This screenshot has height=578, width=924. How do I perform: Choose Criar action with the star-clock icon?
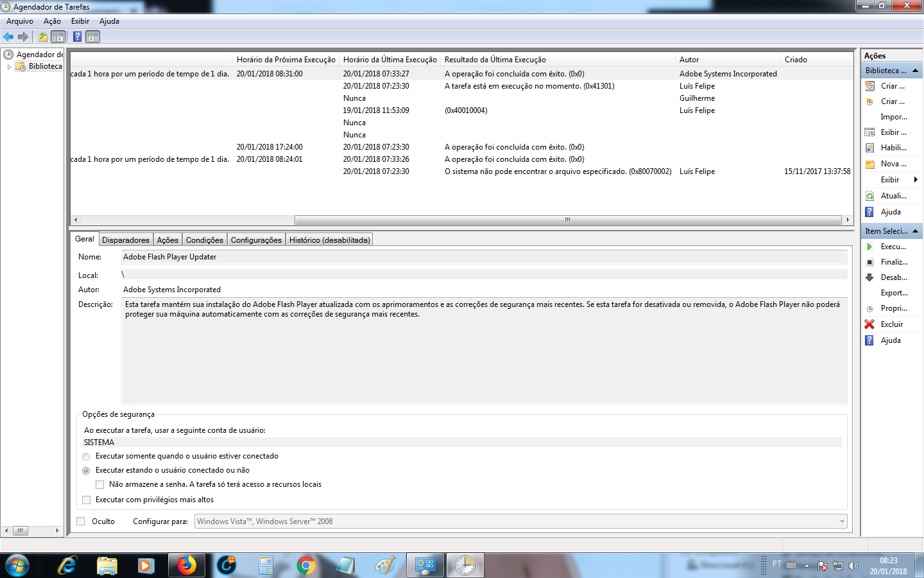(893, 101)
